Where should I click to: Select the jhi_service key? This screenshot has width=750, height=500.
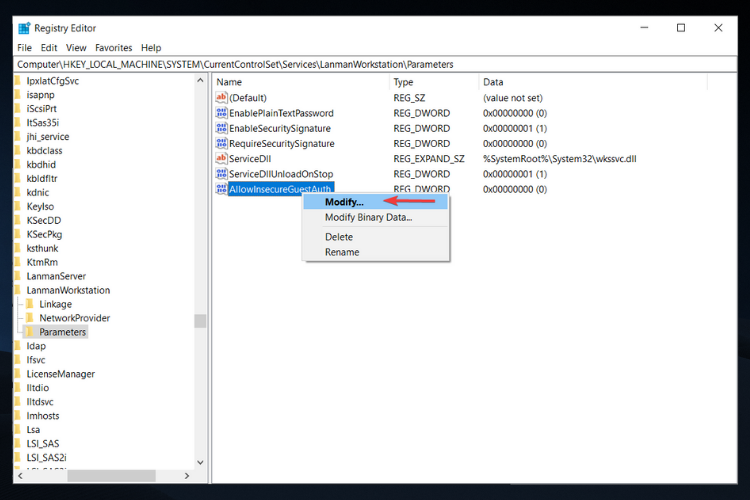click(x=48, y=136)
